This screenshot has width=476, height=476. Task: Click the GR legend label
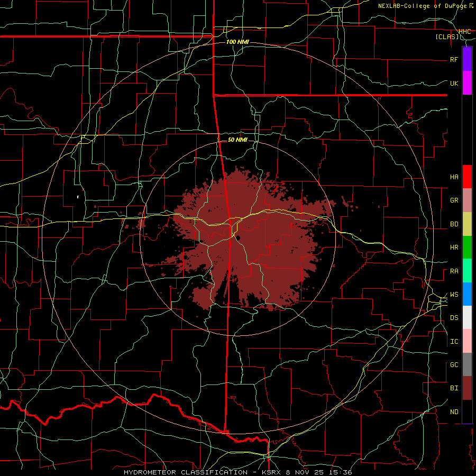[454, 200]
